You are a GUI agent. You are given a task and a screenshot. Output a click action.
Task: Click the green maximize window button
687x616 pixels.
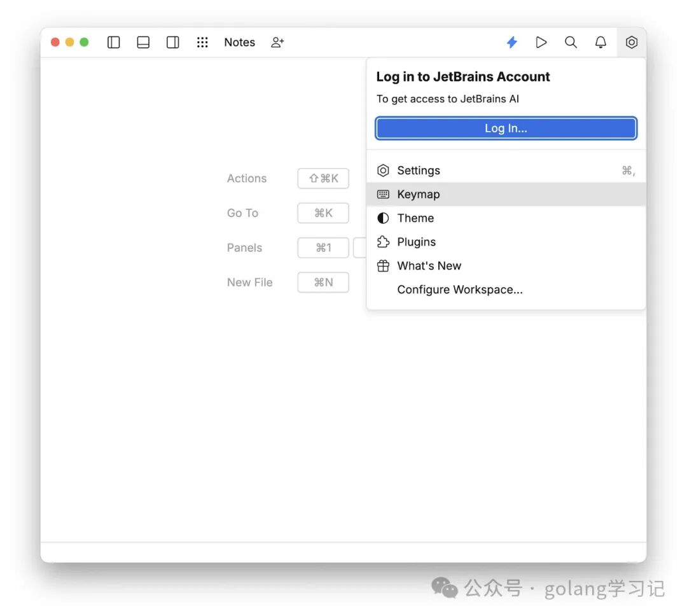(84, 42)
